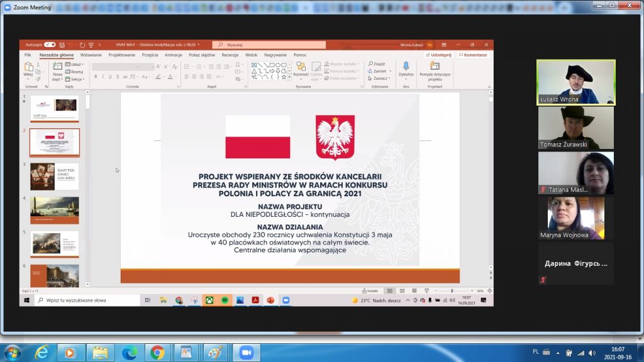Open the Animacje ribbon tab
Screen dimensions: 644x362
pos(173,55)
